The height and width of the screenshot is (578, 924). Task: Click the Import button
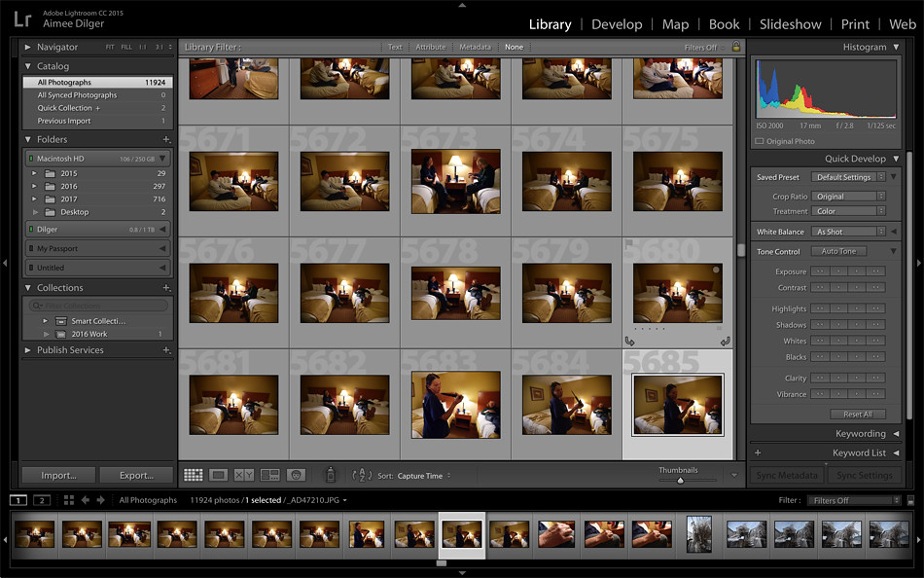click(x=58, y=476)
